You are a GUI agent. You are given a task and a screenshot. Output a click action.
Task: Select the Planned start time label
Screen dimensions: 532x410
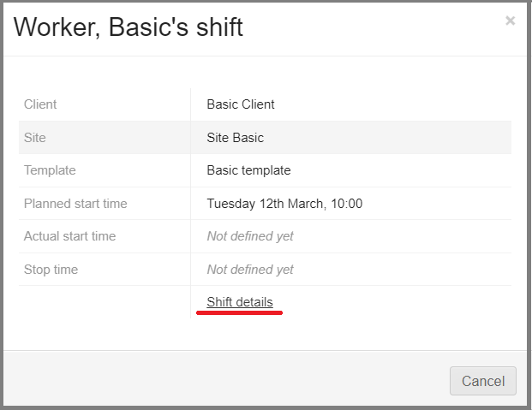75,204
